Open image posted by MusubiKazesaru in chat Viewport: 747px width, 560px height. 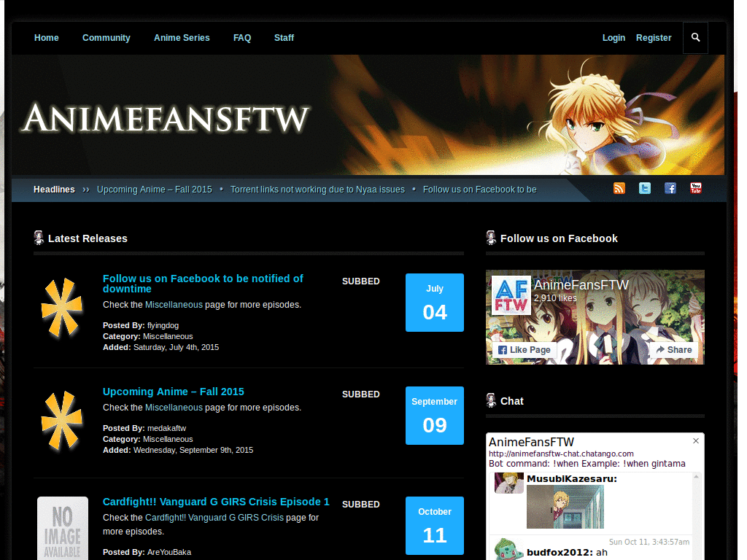565,507
